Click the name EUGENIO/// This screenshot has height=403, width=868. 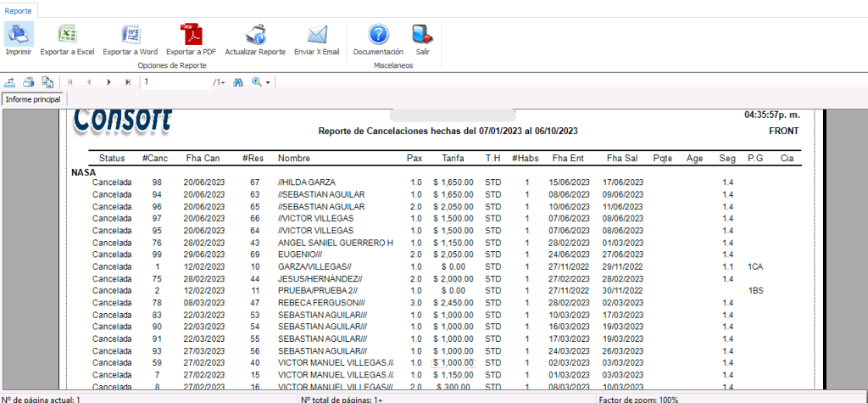(300, 255)
